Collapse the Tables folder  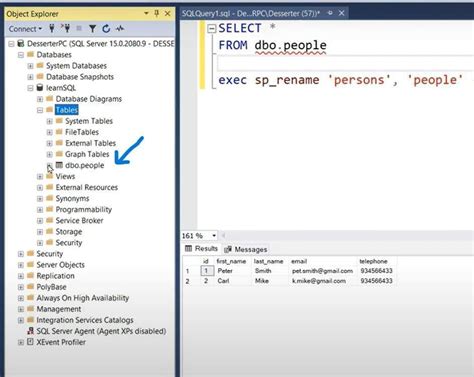click(x=40, y=110)
